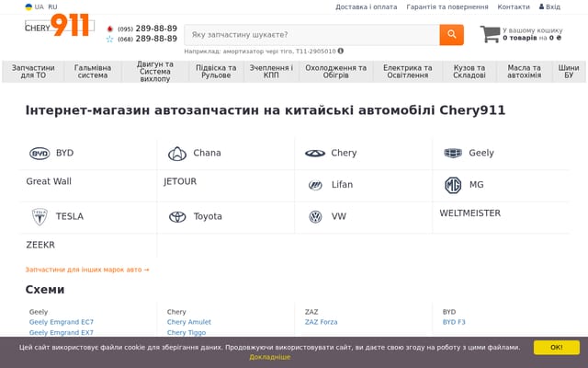
Task: Click the blue Kyivstar star icon
Action: tap(109, 39)
